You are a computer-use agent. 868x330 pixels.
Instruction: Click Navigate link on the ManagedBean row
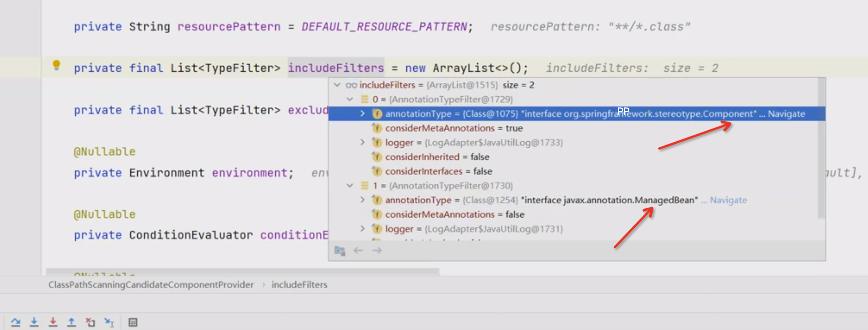pyautogui.click(x=728, y=200)
